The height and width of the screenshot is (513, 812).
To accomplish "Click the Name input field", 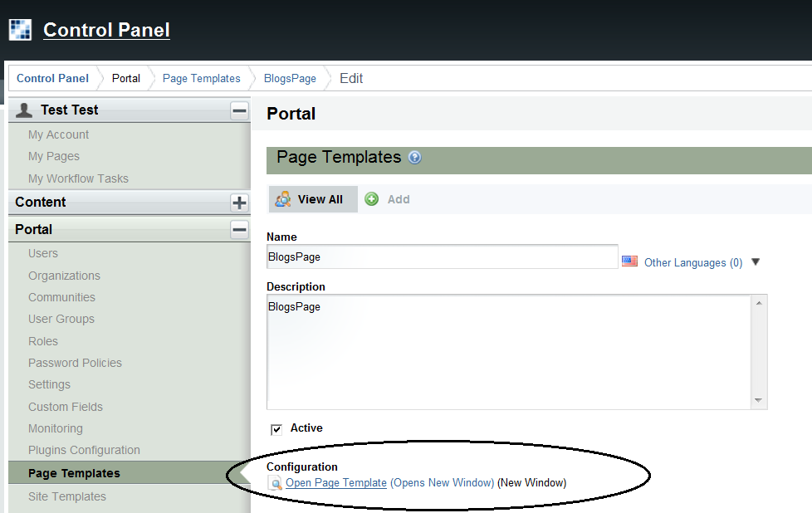I will (x=442, y=256).
